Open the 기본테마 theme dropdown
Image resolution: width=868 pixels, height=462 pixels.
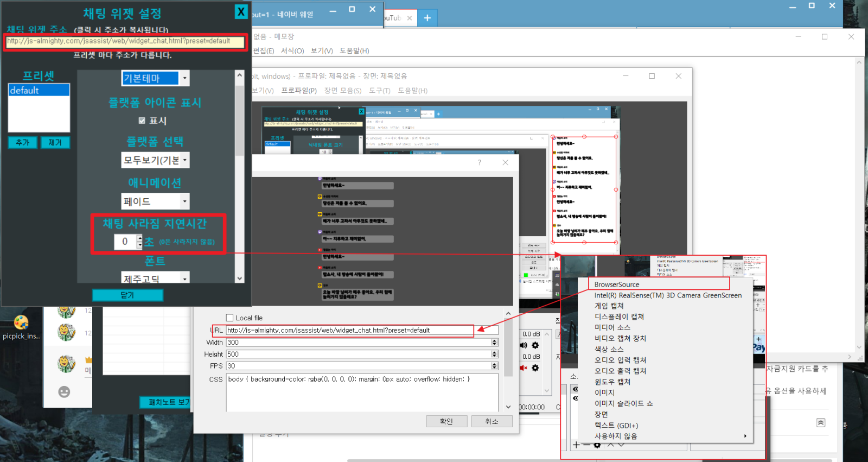coord(156,78)
